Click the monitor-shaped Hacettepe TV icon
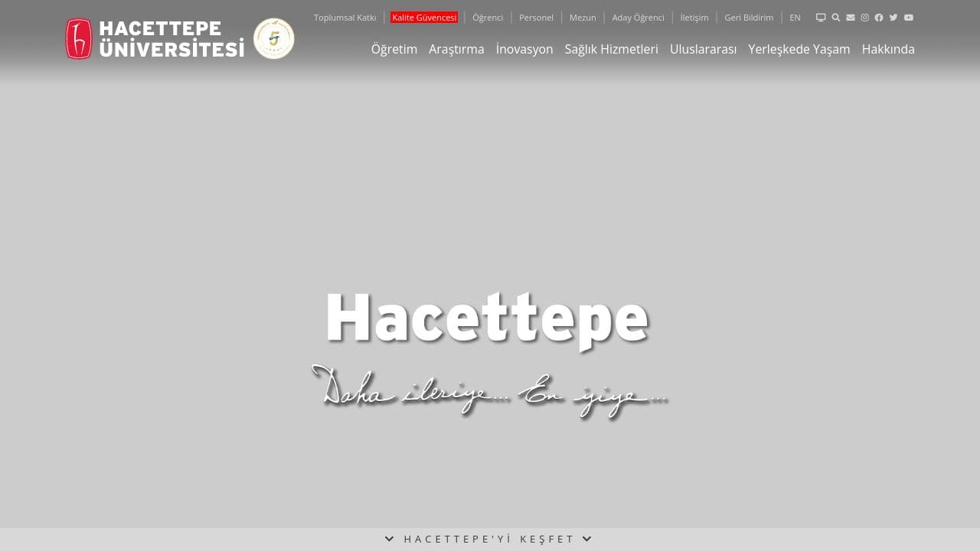This screenshot has width=980, height=551. click(821, 17)
